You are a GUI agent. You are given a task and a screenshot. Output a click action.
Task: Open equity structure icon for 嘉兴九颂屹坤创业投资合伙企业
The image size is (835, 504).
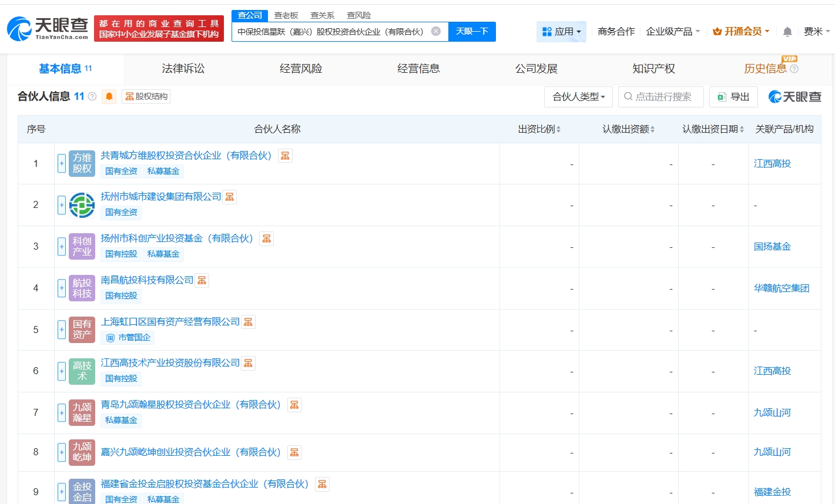pos(294,452)
